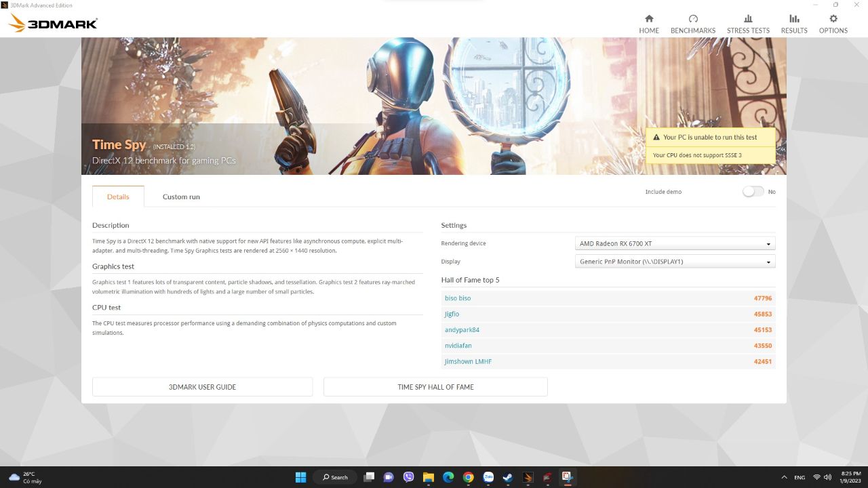Show hidden system tray icons
868x488 pixels.
(784, 477)
